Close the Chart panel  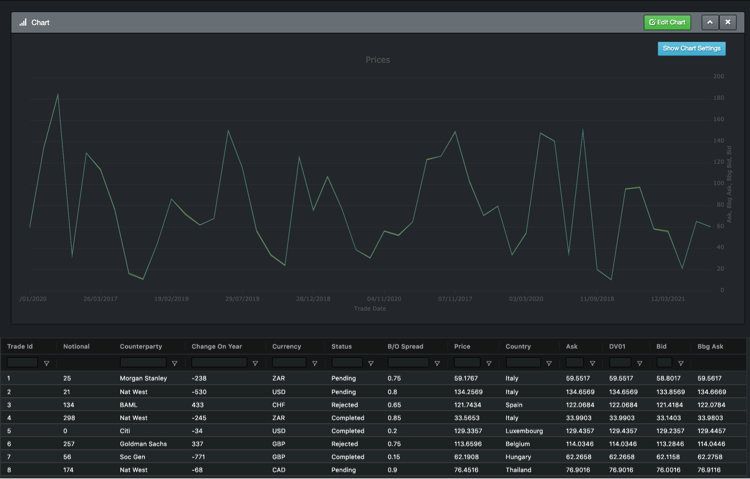728,22
